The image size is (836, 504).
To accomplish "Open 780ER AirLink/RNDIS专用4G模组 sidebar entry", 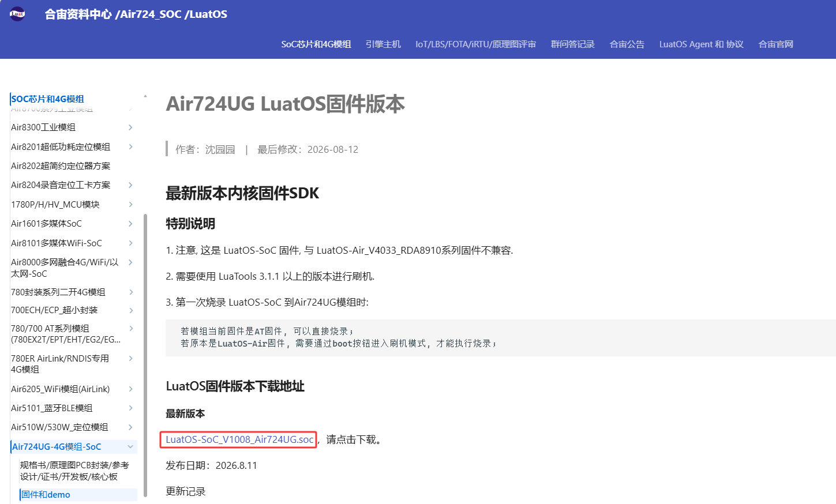I will coord(60,364).
